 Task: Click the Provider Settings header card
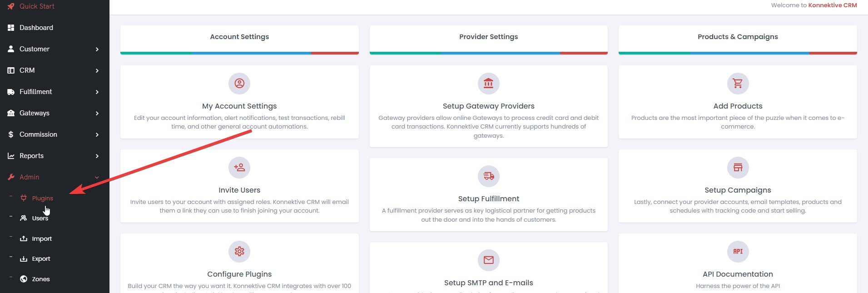(x=488, y=37)
